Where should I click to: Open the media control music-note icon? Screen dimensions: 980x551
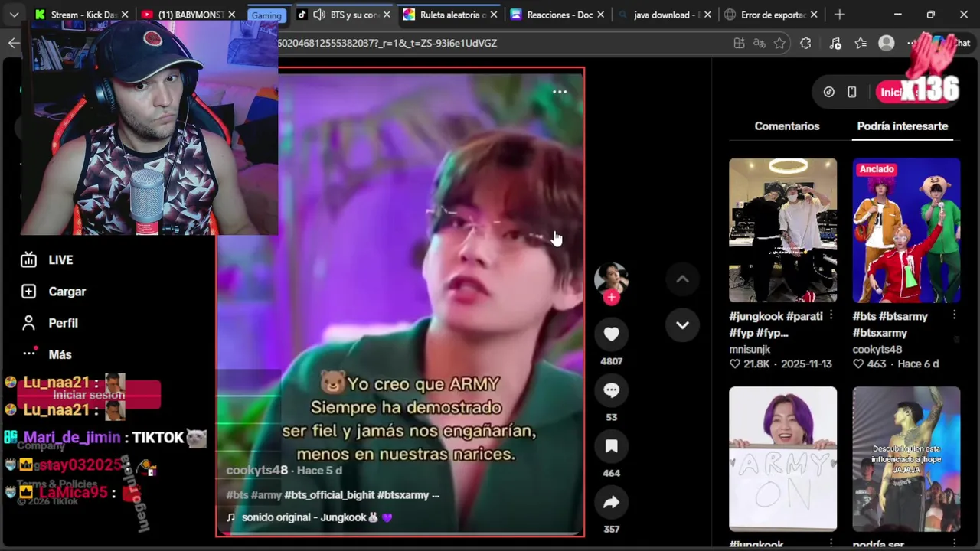(x=835, y=44)
